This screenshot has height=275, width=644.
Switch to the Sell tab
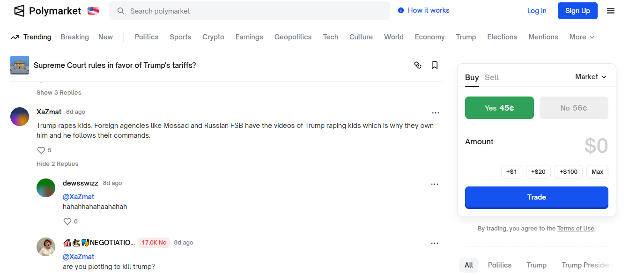(x=492, y=78)
